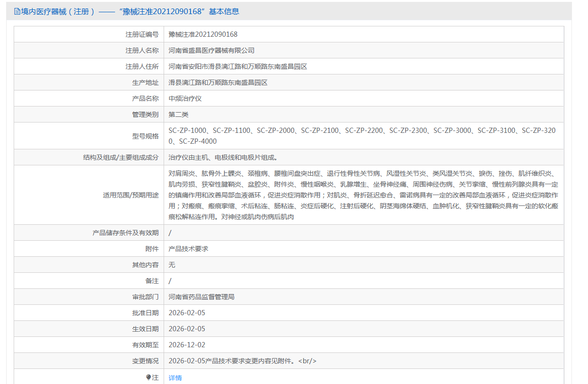Click the 其他内容 label
This screenshot has height=384, width=588.
145,265
